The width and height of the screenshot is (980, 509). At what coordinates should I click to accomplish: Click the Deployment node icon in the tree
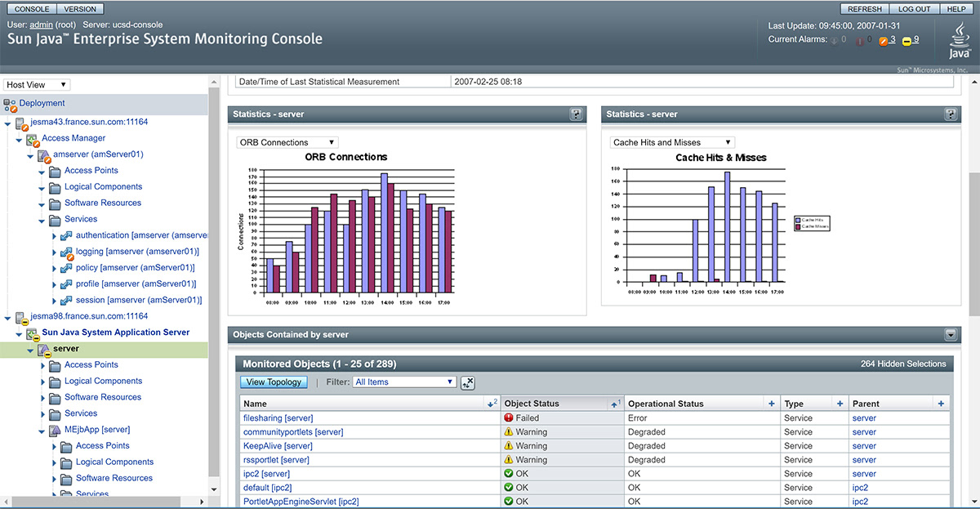click(x=10, y=105)
